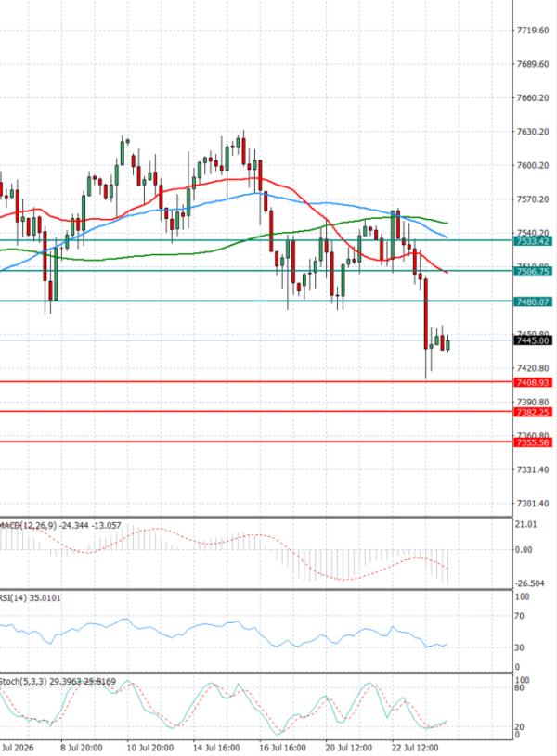Click the last green candlestick near 7445
The image size is (557, 756).
447,344
